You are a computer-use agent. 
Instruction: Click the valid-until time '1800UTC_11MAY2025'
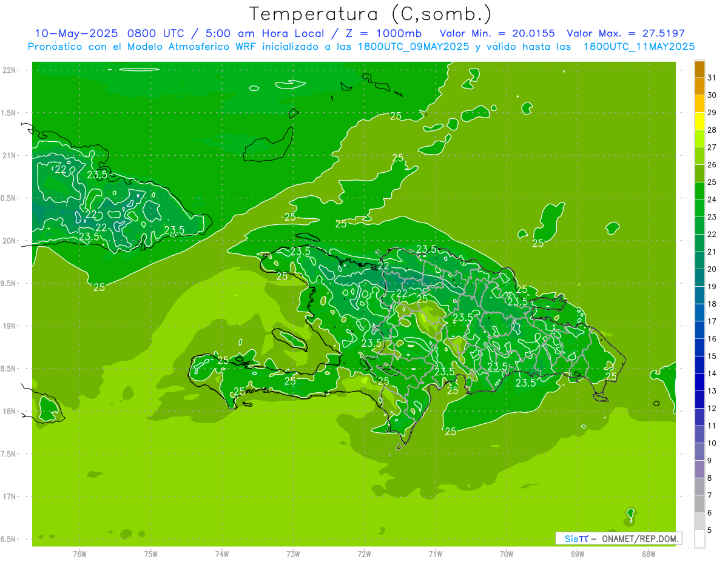[639, 46]
